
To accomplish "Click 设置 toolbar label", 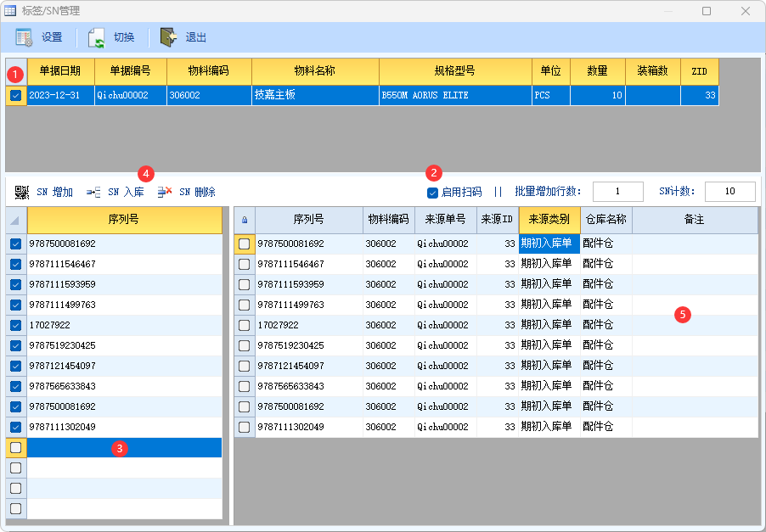I will (x=52, y=37).
